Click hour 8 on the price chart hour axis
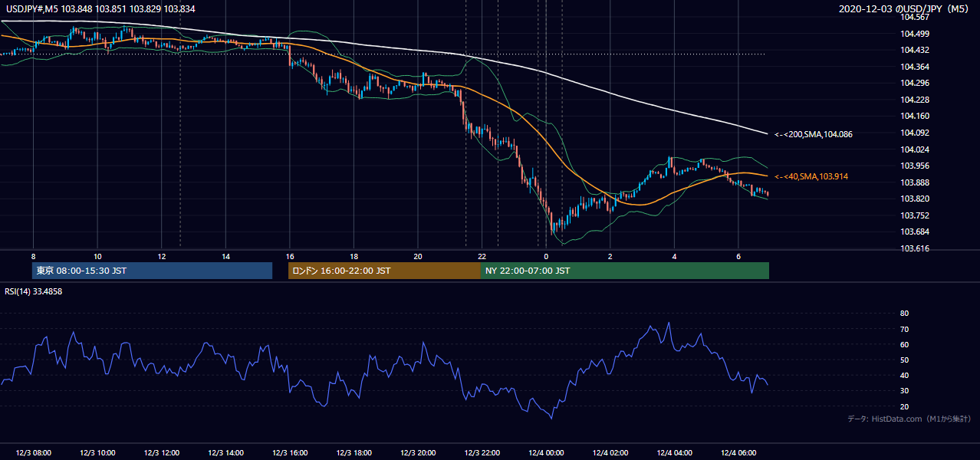Screen dimensions: 980x460 tap(33, 256)
